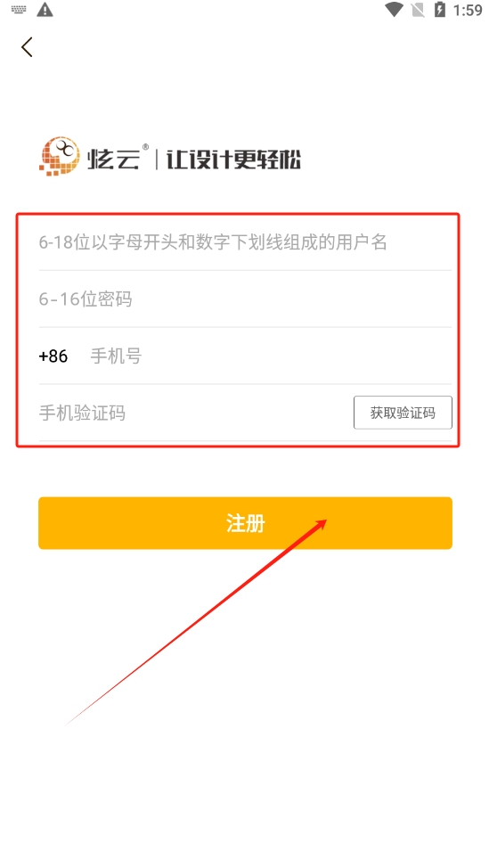Tap the warning triangle status icon
Viewport: 489px width, 868px height.
tap(45, 10)
